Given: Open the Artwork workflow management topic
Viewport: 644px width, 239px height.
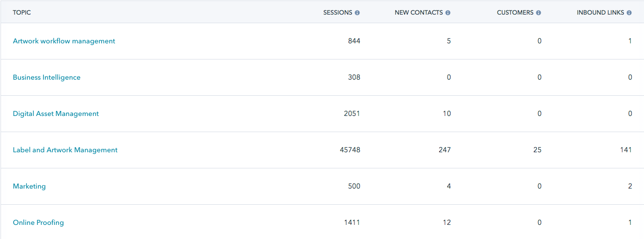Looking at the screenshot, I should tap(64, 41).
